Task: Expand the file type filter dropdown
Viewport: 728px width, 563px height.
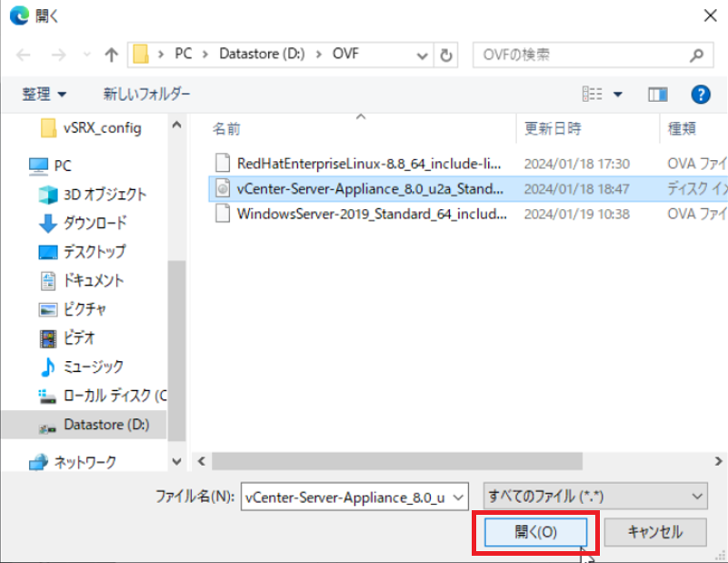Action: tap(696, 496)
